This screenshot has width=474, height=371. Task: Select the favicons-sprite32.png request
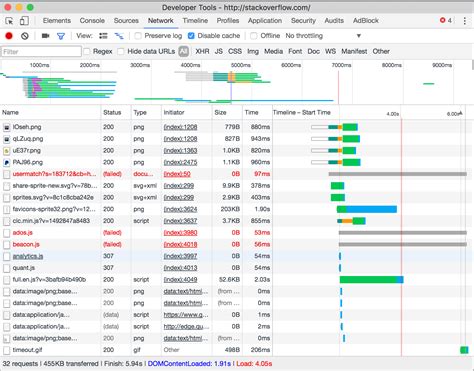(237, 209)
